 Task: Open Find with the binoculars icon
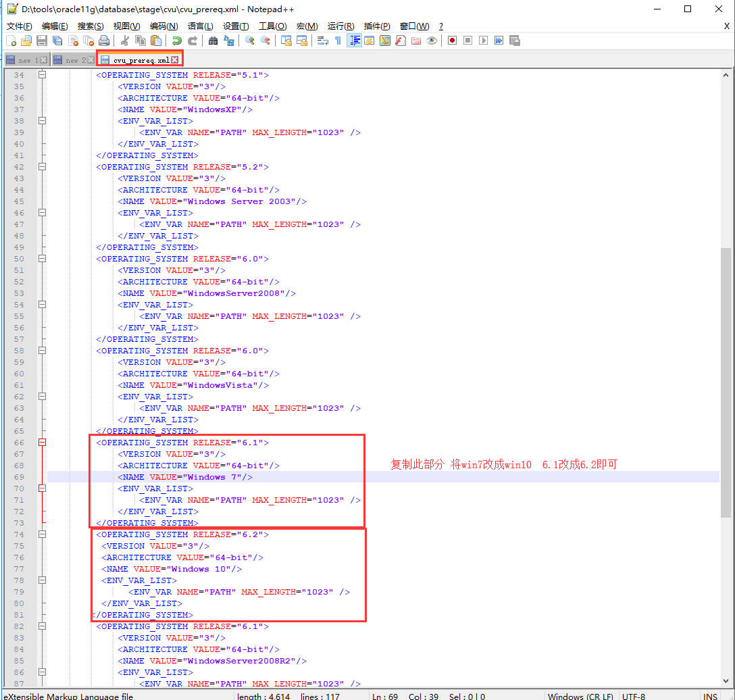click(213, 41)
